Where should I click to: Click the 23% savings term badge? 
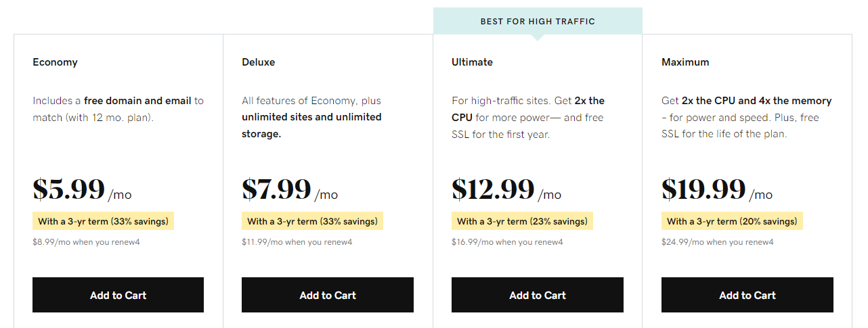coord(522,221)
